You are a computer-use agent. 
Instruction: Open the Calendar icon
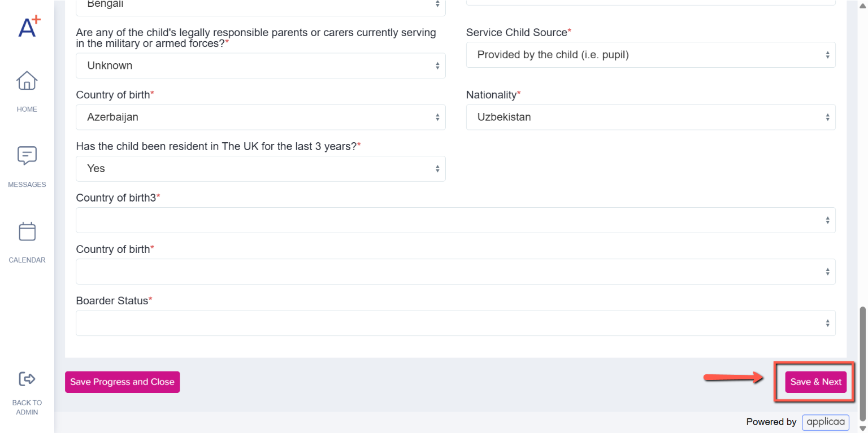[27, 231]
